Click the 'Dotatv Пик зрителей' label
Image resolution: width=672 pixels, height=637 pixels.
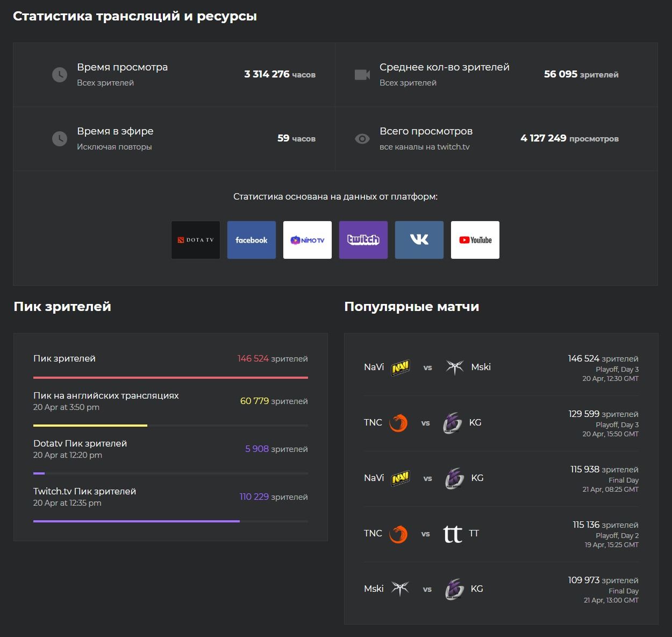coord(80,444)
